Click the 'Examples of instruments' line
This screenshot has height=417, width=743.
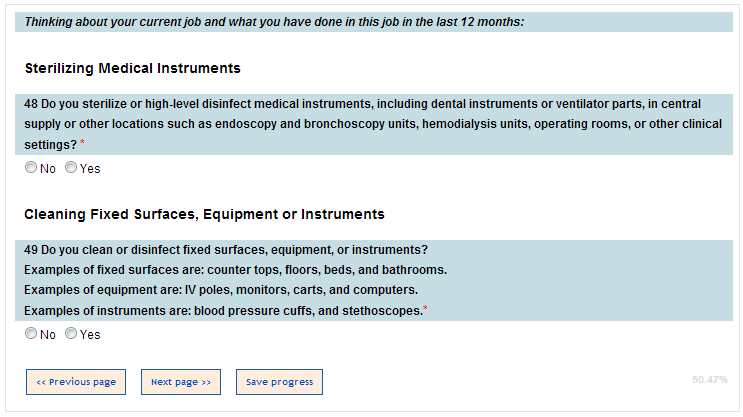click(222, 311)
